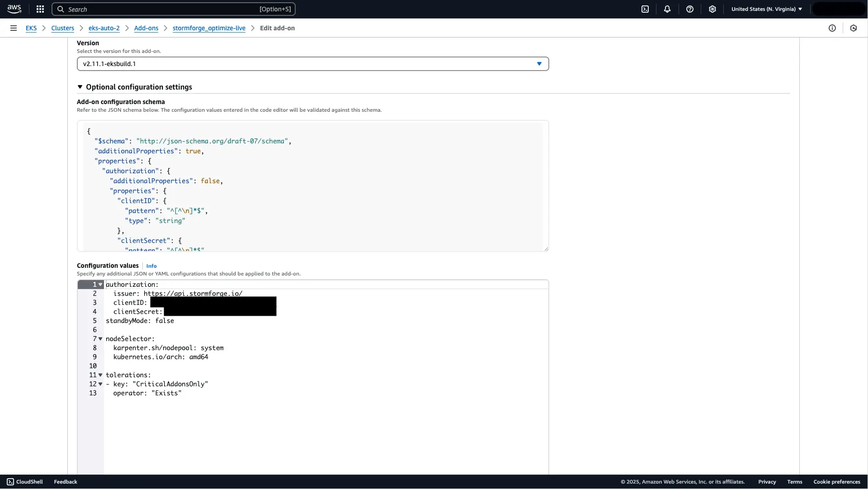Click the eks-auto-2 breadcrumb menu item
The image size is (868, 489).
(104, 28)
